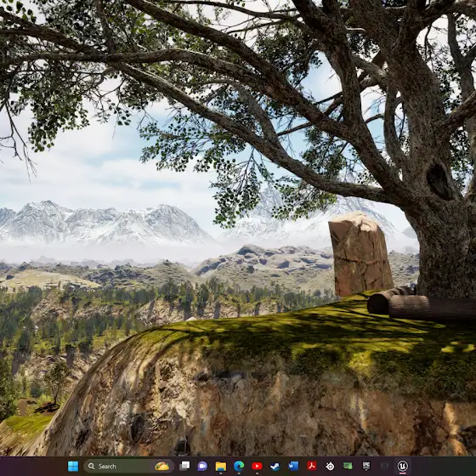Viewport: 476px width, 476px height.
Task: Open File Explorer from the taskbar
Action: click(x=221, y=466)
